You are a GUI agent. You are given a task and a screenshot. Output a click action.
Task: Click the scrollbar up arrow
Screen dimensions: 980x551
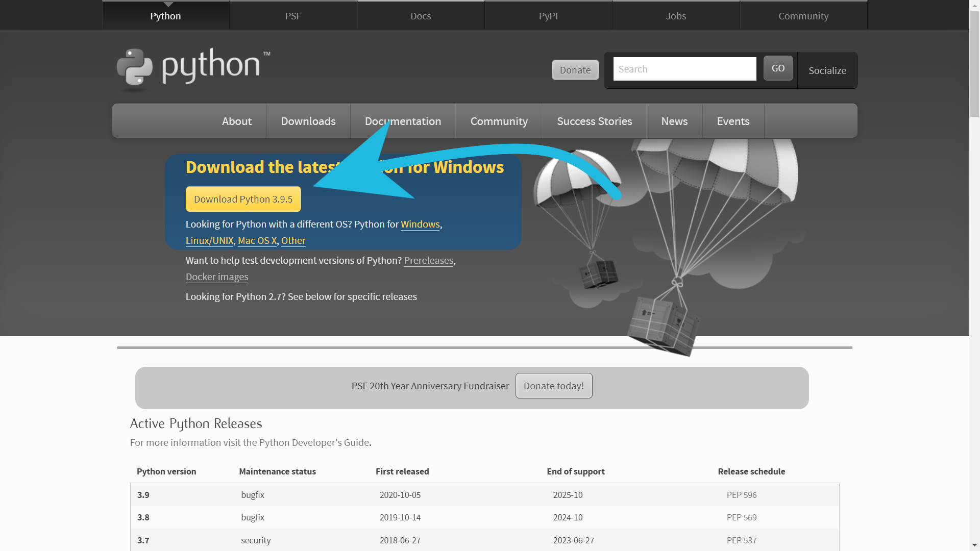(x=974, y=5)
